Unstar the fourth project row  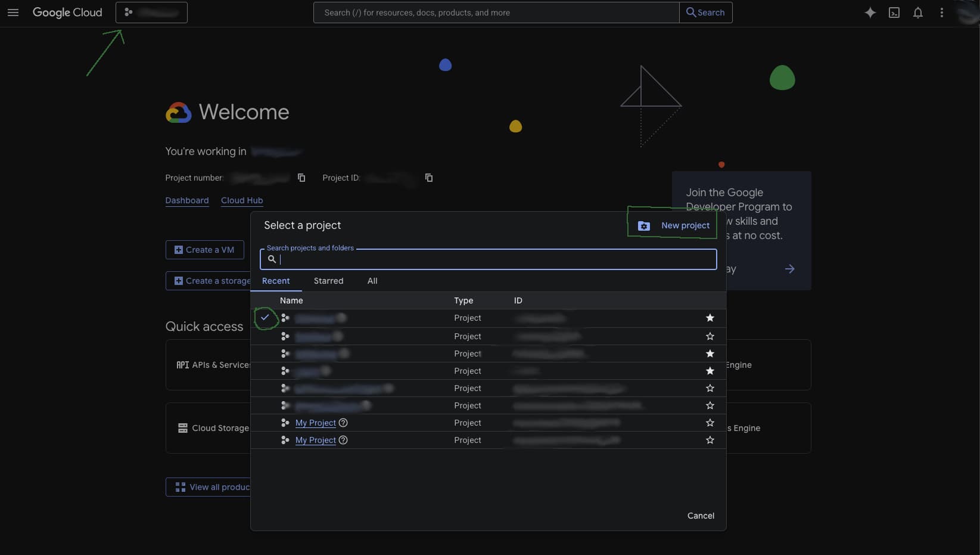point(710,371)
